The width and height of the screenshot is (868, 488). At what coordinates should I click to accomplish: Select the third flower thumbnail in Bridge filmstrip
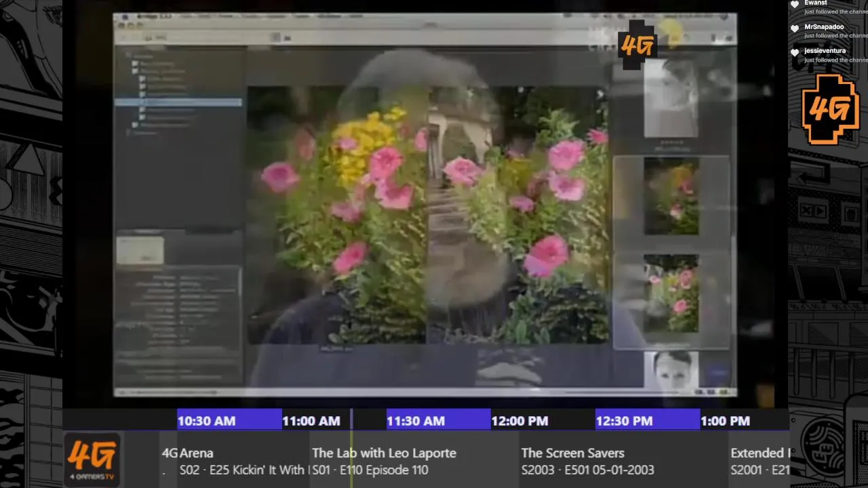click(x=671, y=293)
